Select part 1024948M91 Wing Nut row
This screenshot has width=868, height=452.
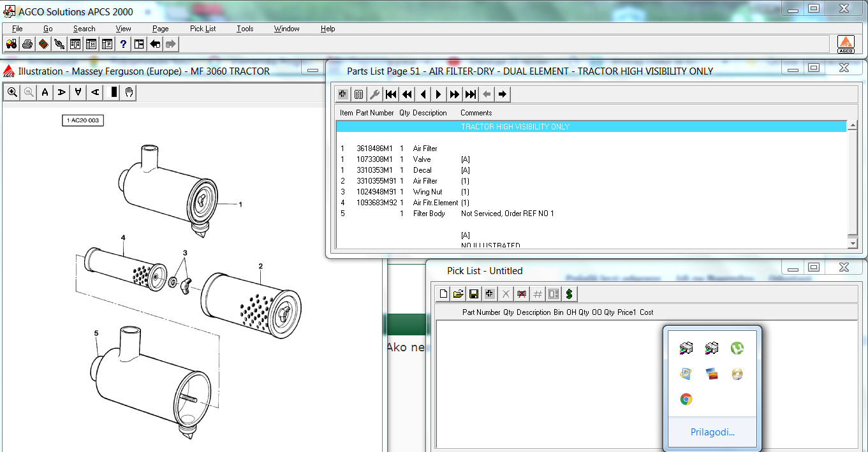[592, 192]
